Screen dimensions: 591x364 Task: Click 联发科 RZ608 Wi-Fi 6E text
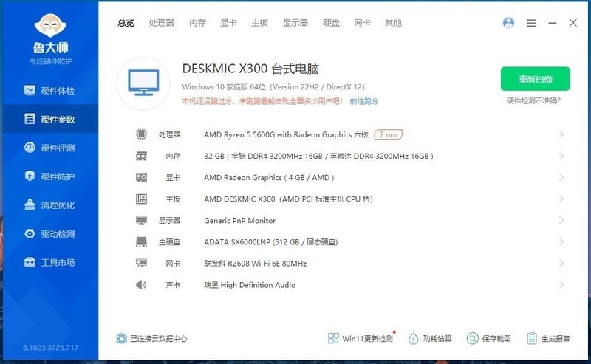tap(255, 264)
